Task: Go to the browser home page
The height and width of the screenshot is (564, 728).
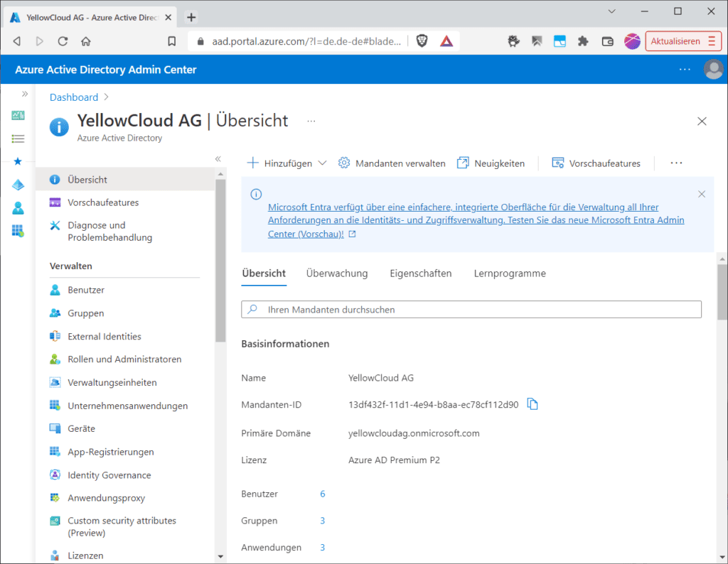Action: pos(86,41)
